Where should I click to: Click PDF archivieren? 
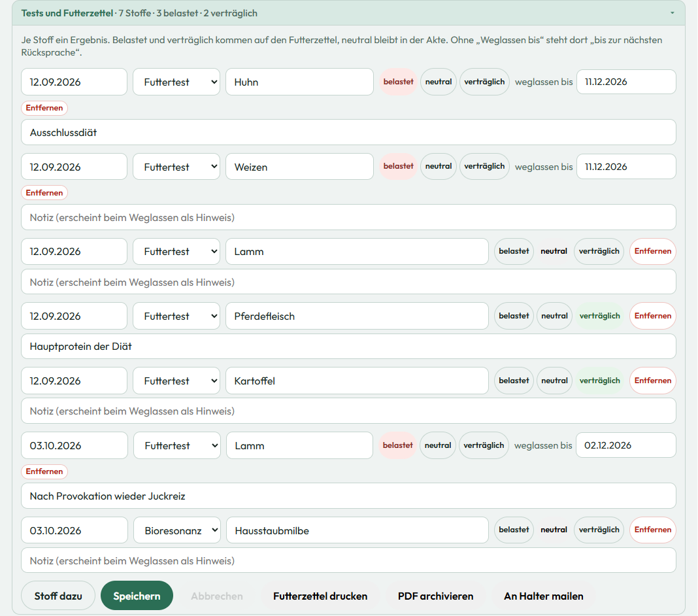click(x=435, y=596)
